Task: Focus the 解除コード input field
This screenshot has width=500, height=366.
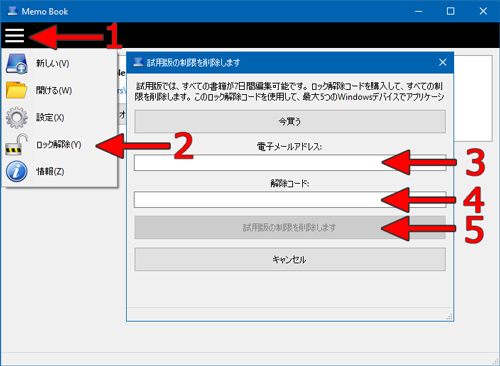Action: pos(290,199)
